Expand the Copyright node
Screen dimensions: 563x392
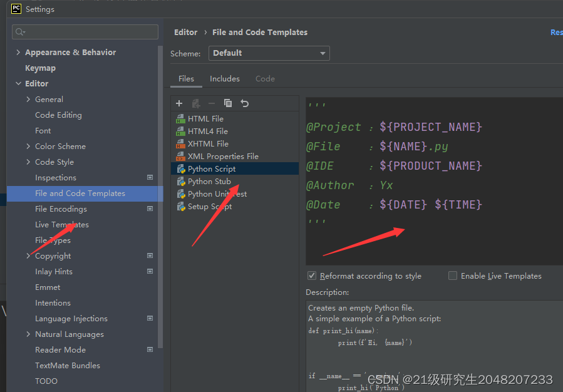28,255
